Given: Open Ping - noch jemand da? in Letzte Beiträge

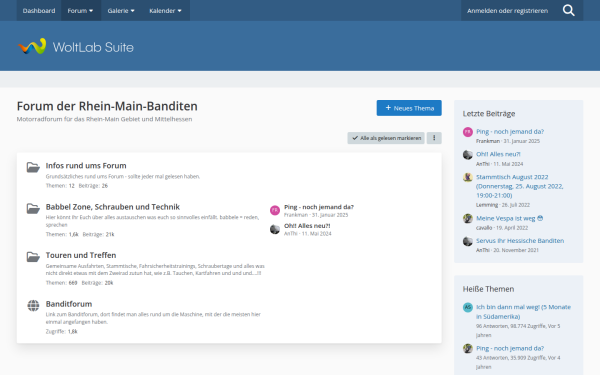Looking at the screenshot, I should click(510, 132).
